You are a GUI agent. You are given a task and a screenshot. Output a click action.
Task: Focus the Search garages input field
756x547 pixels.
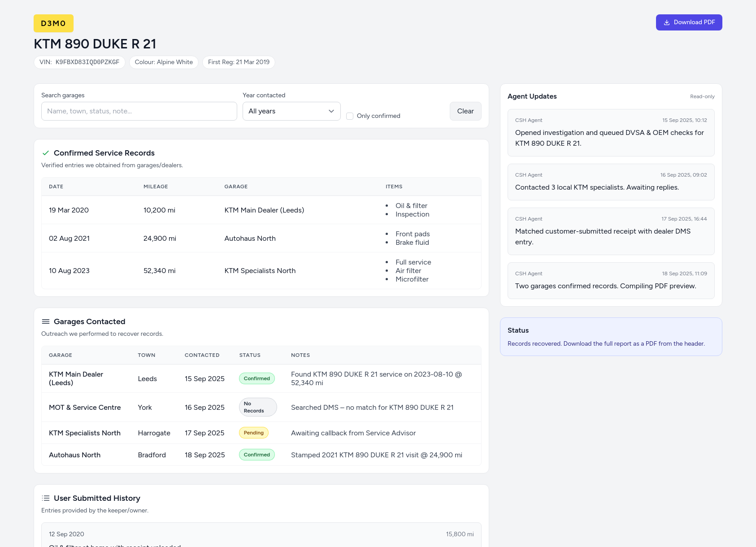click(x=139, y=111)
